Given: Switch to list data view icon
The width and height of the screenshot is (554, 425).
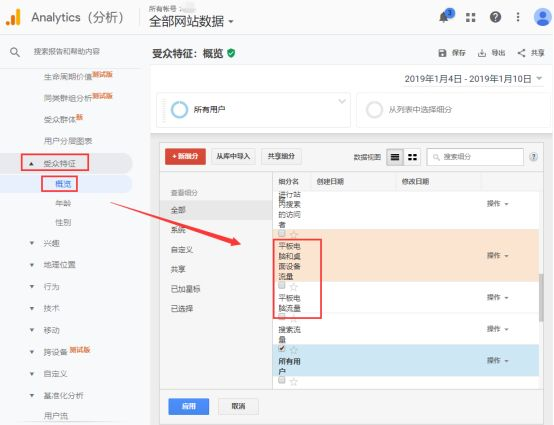Looking at the screenshot, I should [395, 157].
